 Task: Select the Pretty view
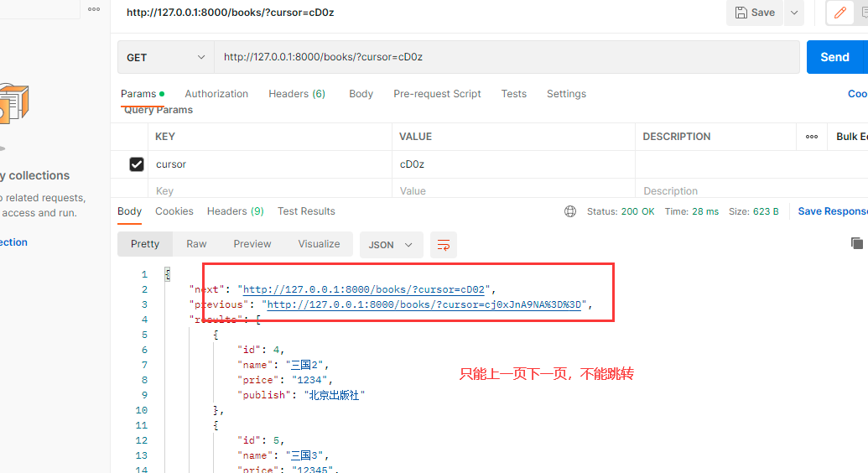pos(145,244)
